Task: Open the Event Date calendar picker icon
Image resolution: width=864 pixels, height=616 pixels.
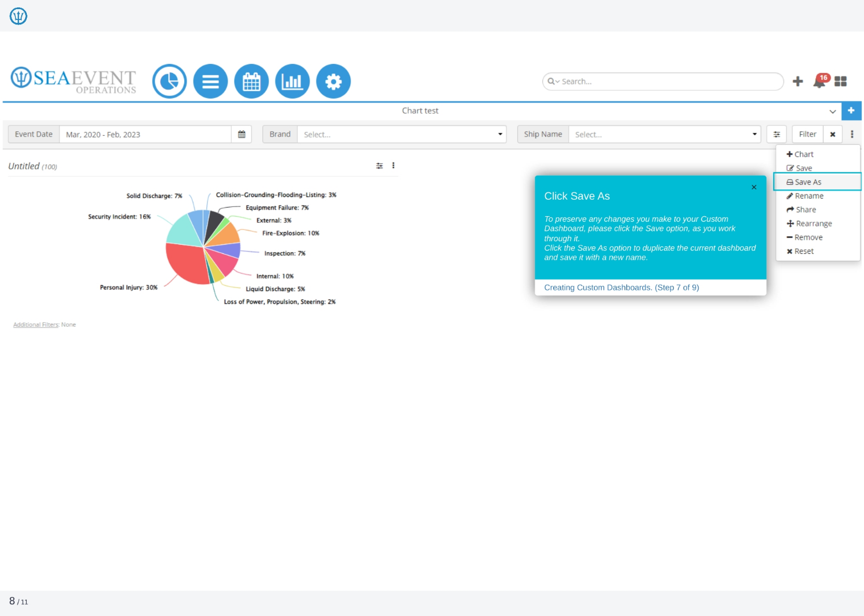Action: [x=242, y=135]
